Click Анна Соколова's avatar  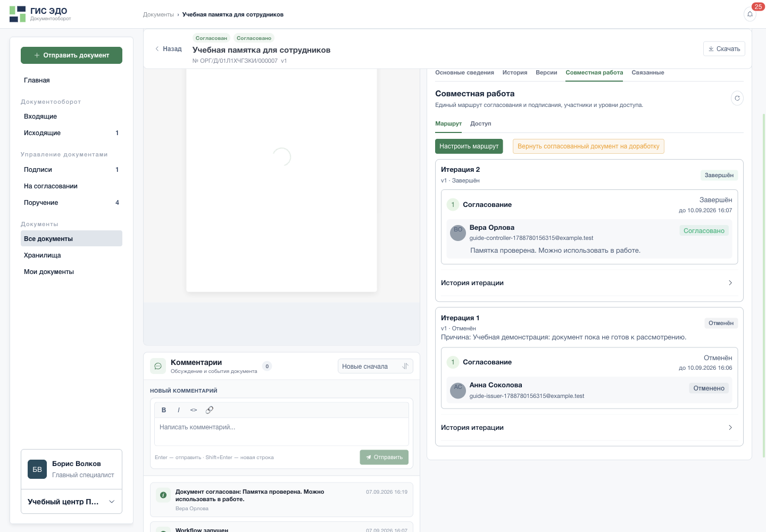tap(458, 390)
